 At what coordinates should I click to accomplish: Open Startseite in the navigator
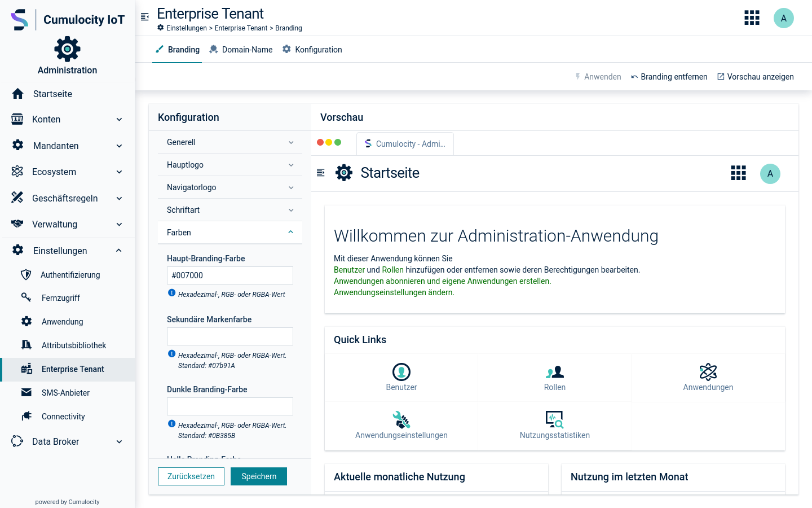(67, 94)
